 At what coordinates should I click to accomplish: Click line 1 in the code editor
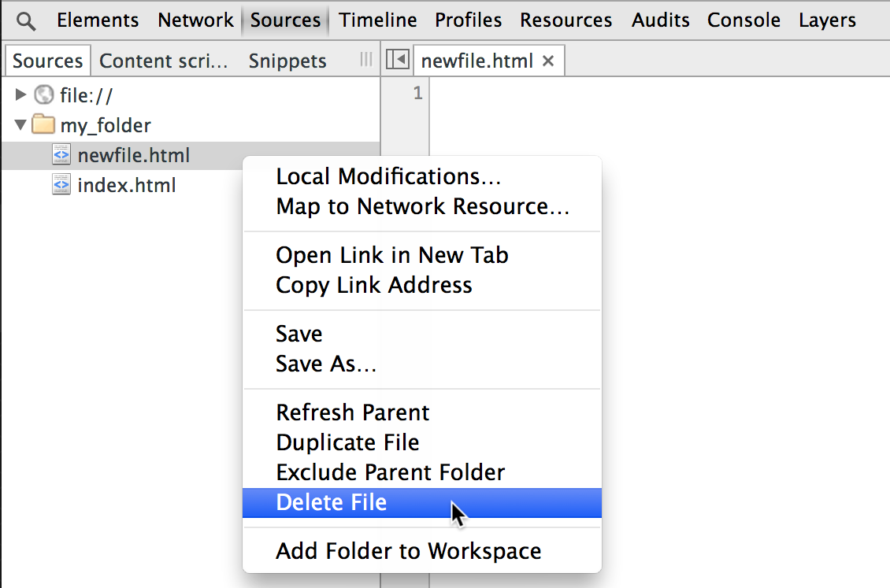(x=630, y=94)
